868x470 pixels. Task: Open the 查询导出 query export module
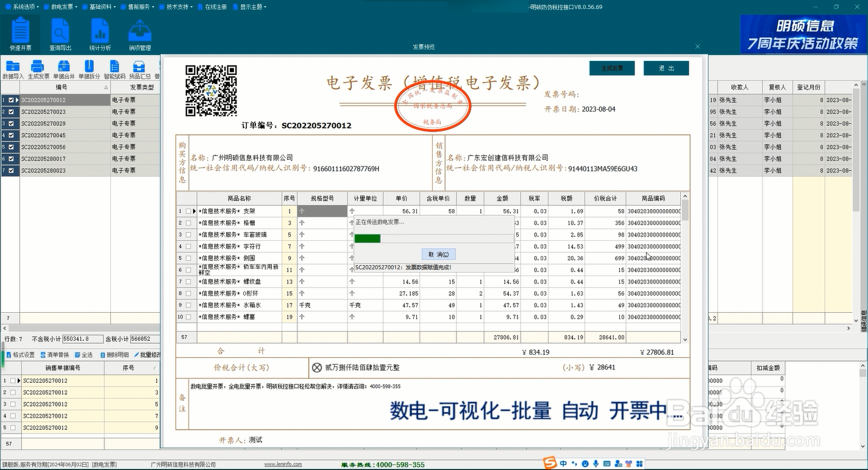[x=60, y=34]
